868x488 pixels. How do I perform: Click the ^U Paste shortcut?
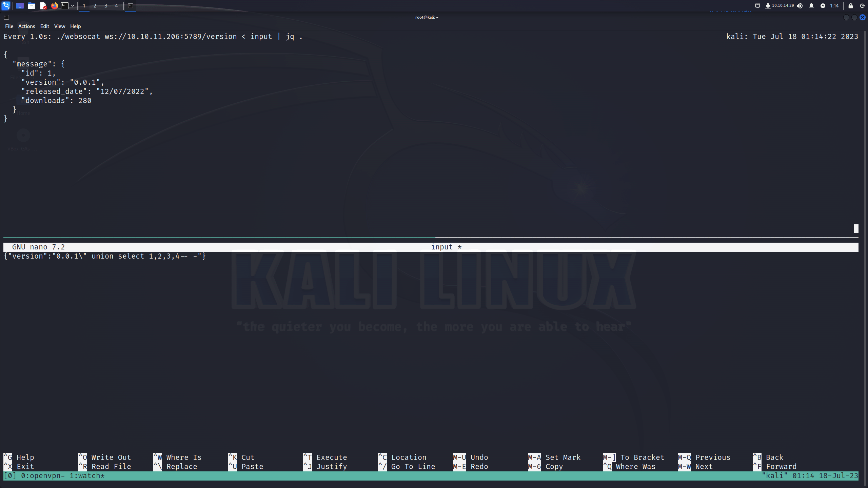click(246, 467)
